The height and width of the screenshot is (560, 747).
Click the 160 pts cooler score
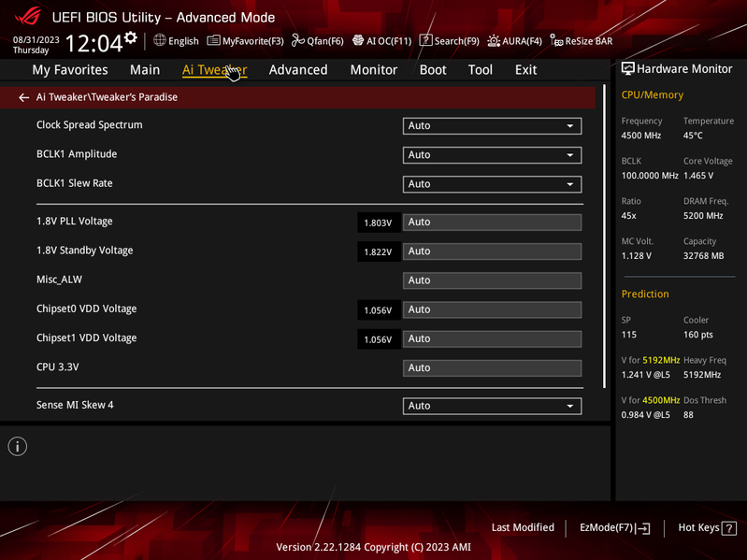point(698,335)
